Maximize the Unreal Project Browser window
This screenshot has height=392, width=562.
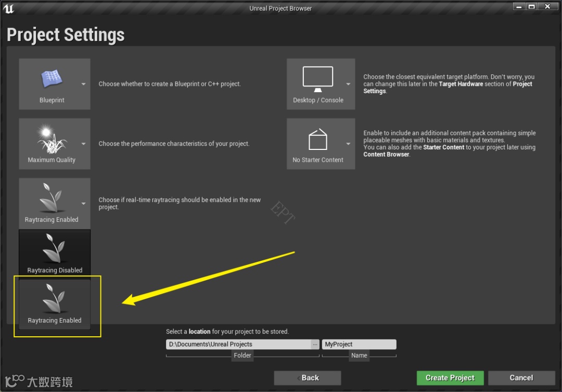531,6
